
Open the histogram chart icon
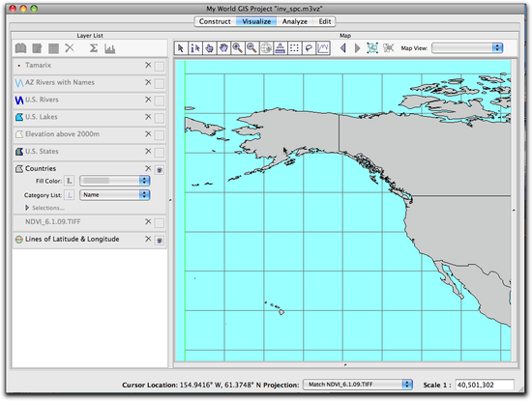click(x=109, y=48)
